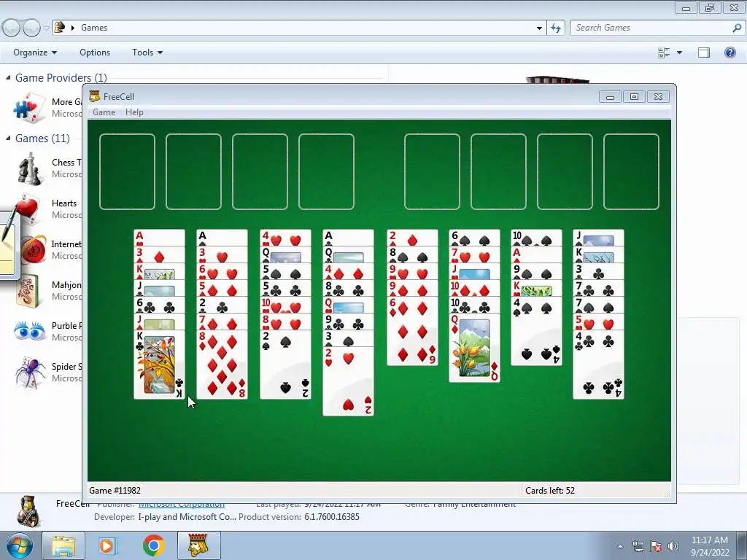Collapse the Game Providers group
The height and width of the screenshot is (560, 747).
tap(8, 77)
